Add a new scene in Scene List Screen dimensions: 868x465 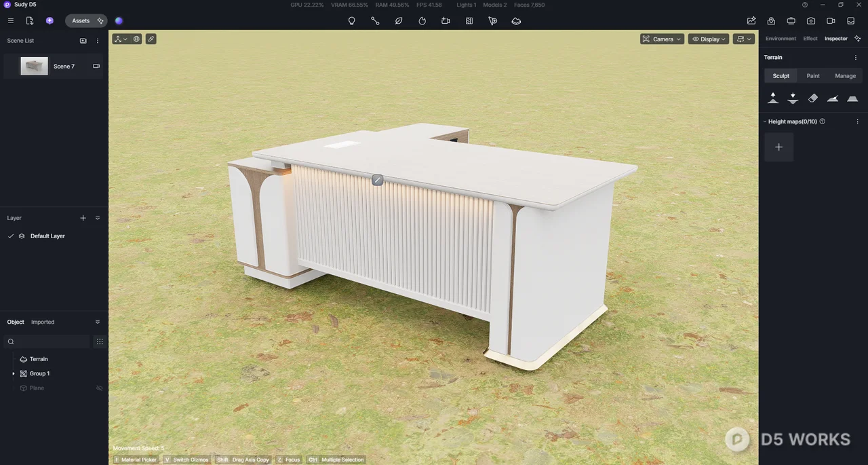(x=83, y=41)
